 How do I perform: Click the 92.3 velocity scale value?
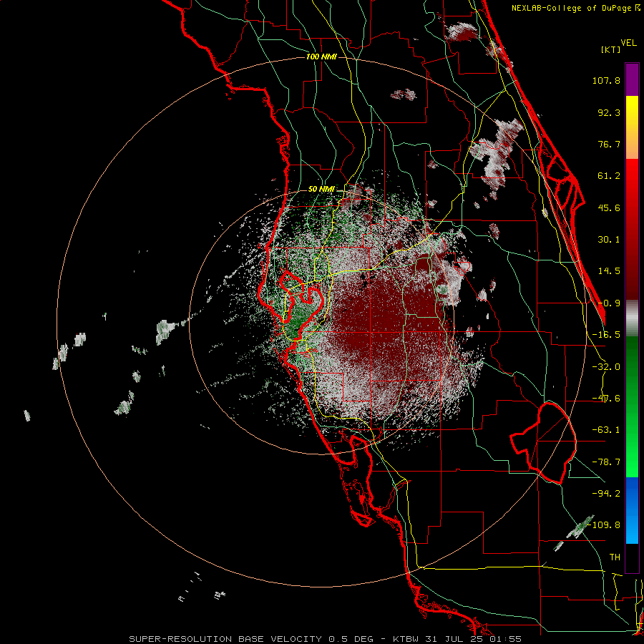pos(609,112)
